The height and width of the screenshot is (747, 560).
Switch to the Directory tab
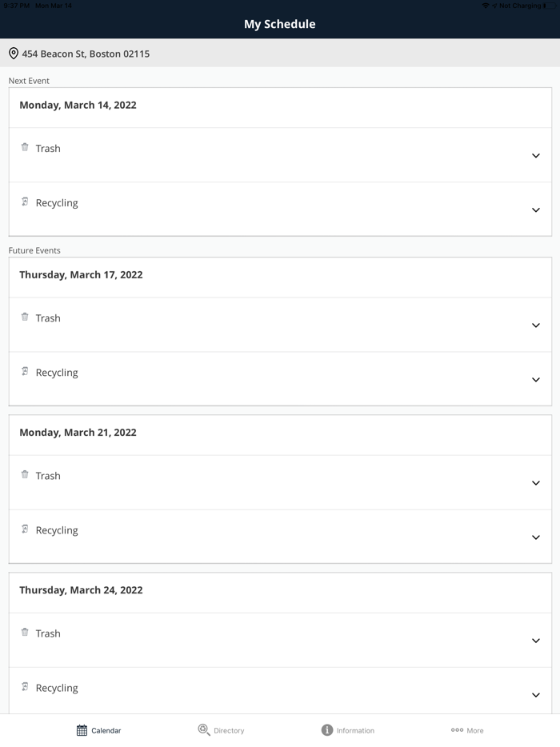[222, 729]
